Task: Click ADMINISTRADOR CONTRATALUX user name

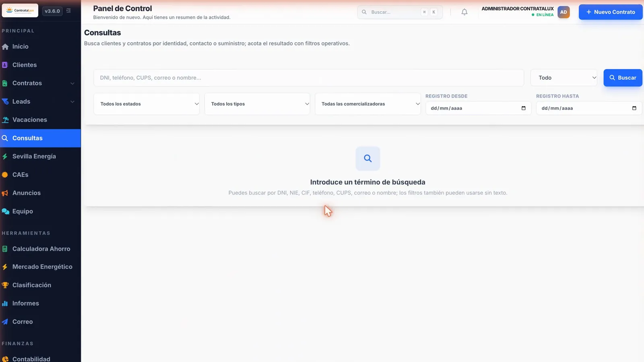Action: pos(518,8)
